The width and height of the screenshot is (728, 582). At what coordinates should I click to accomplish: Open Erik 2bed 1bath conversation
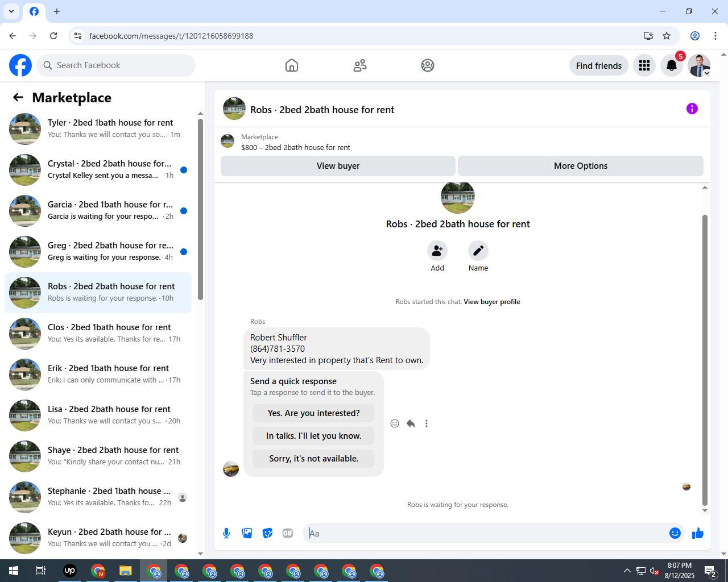click(x=98, y=375)
